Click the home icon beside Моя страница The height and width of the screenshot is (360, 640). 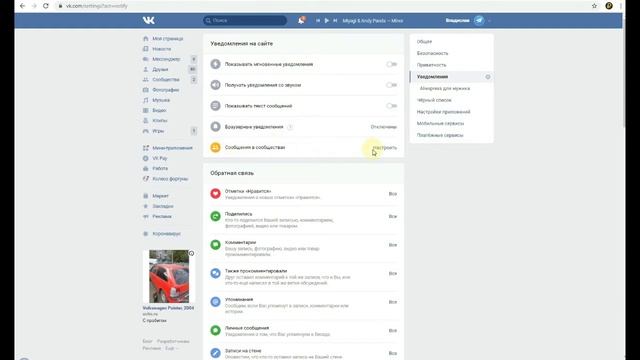pos(146,38)
